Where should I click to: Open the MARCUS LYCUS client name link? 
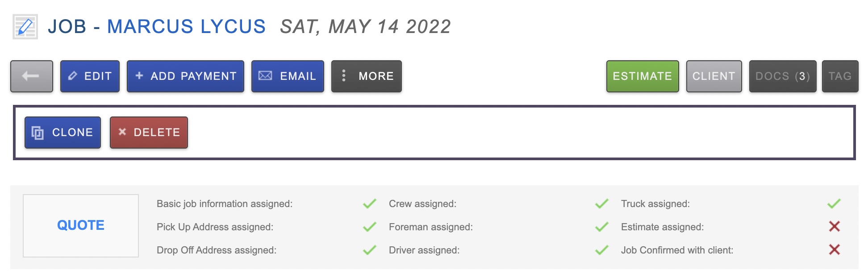click(x=186, y=27)
